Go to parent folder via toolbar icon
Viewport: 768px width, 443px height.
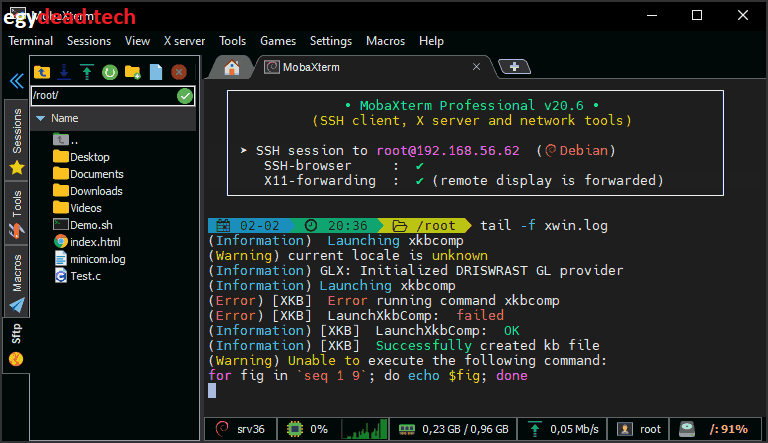click(x=42, y=72)
